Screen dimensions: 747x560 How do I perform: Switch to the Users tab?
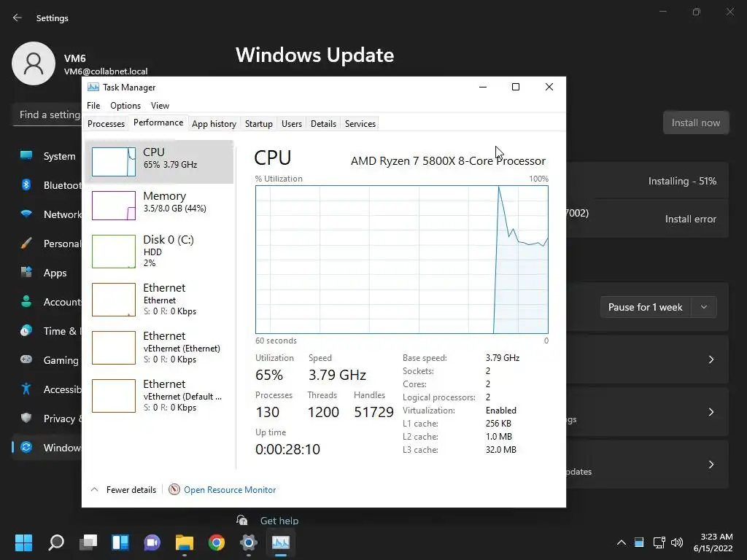(x=292, y=124)
